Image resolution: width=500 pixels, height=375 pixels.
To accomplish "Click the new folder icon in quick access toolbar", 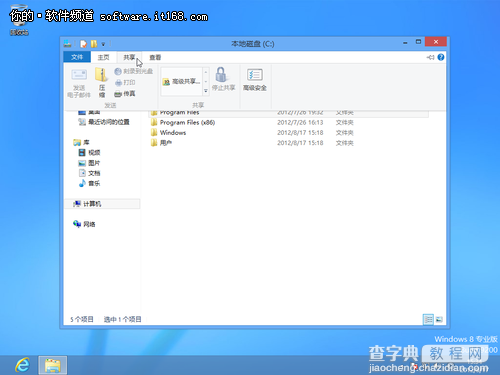I will pos(94,44).
